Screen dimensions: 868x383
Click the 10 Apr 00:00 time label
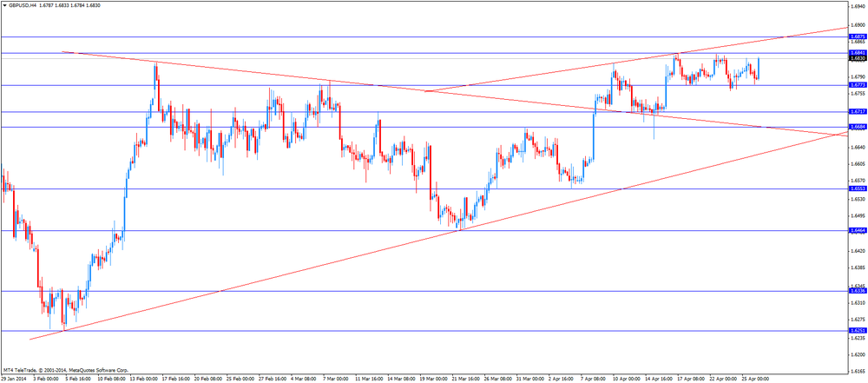point(626,380)
